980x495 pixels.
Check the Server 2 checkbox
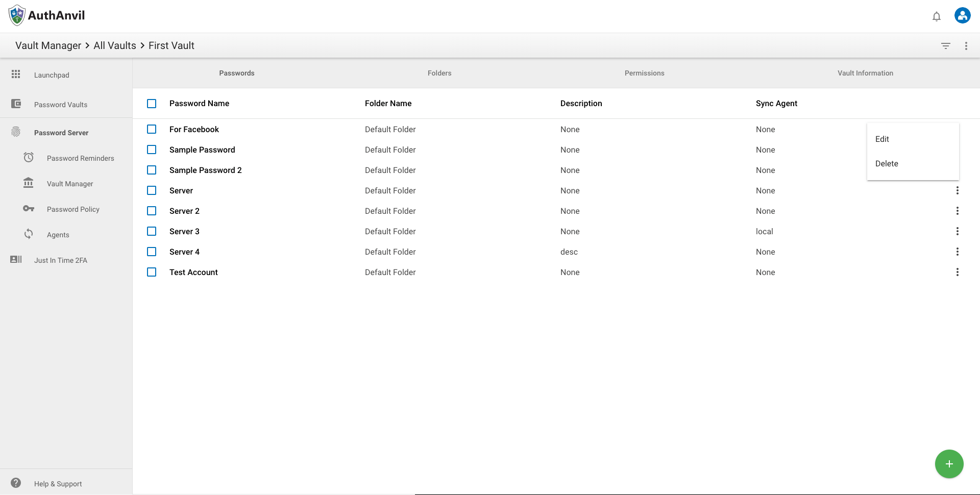(152, 211)
